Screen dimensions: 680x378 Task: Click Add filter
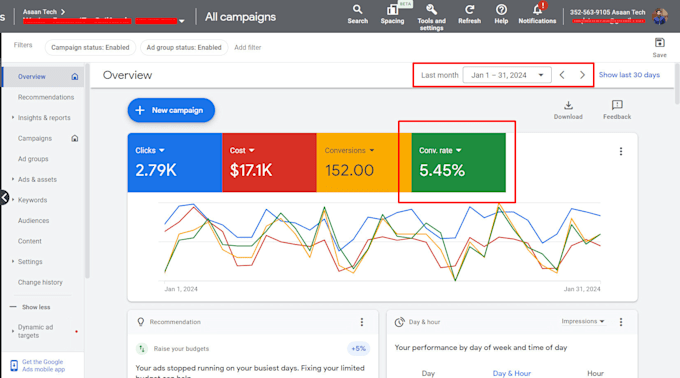coord(248,47)
